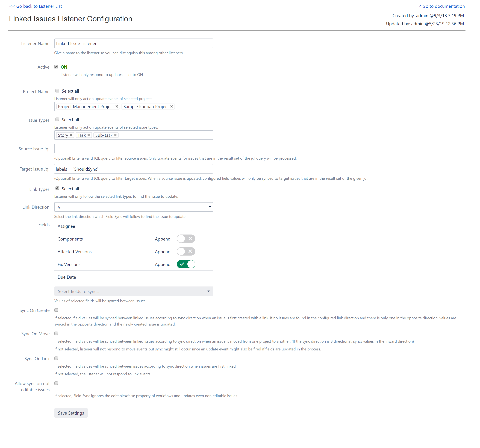Click the Source Issue Jql field
This screenshot has height=448, width=480.
(x=134, y=148)
